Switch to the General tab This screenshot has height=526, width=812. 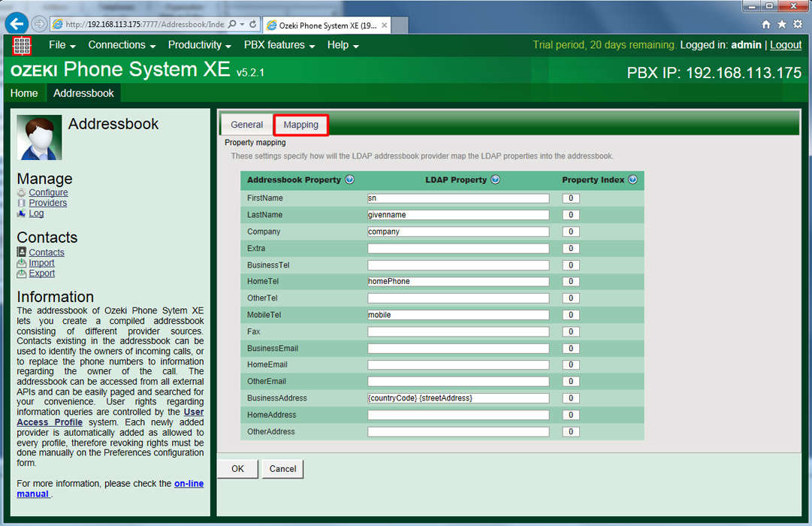[247, 125]
